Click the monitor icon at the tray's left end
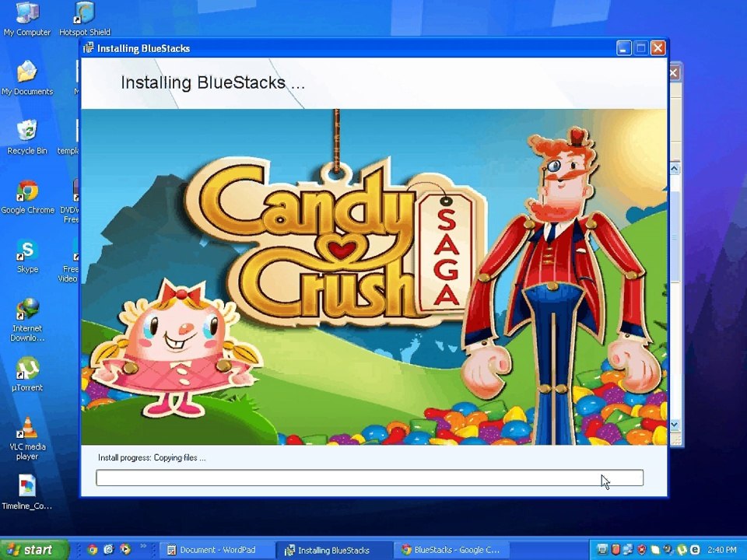This screenshot has height=560, width=747. pos(602,550)
